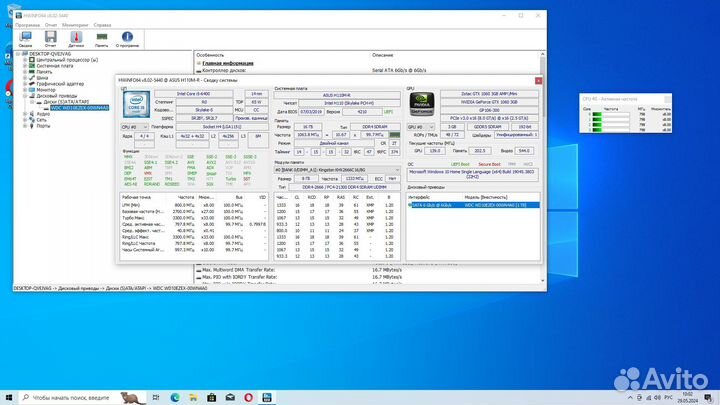This screenshot has width=720, height=405.
Task: Click the Описание column header
Action: pos(382,55)
